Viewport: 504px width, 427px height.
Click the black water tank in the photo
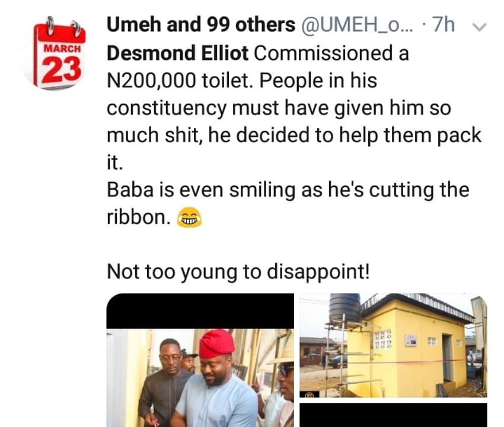point(344,308)
